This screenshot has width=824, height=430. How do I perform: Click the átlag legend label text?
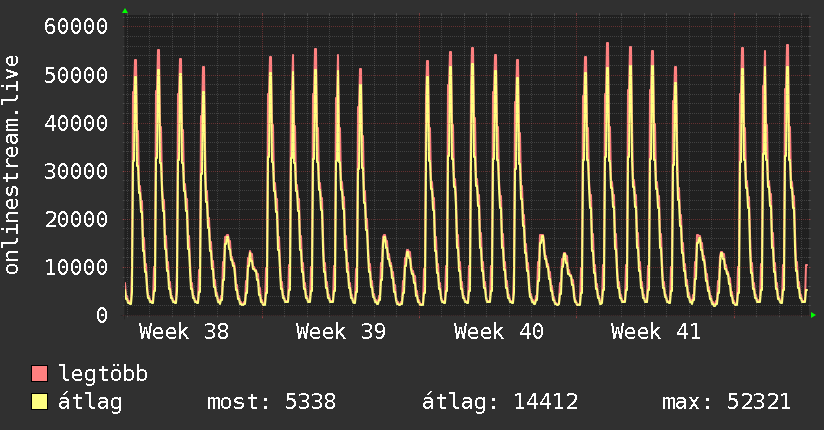[x=91, y=402]
